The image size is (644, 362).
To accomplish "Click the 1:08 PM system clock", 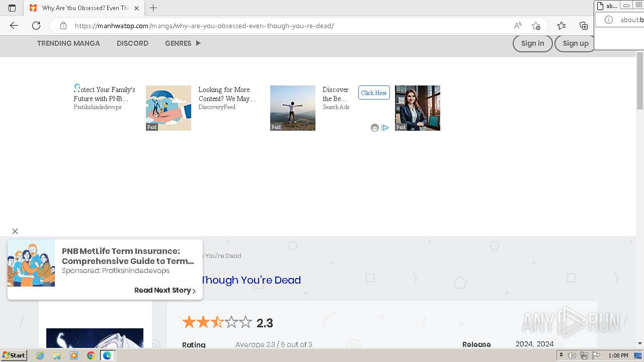I will click(618, 355).
